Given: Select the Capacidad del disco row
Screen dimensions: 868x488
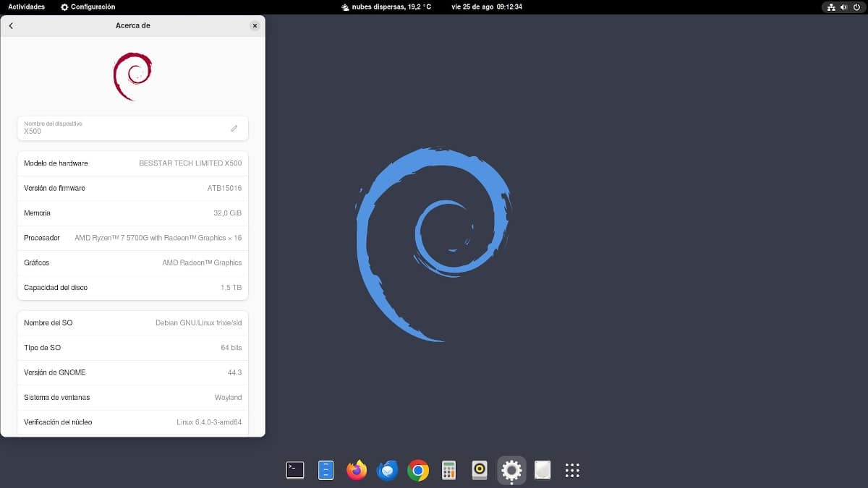Looking at the screenshot, I should (132, 288).
